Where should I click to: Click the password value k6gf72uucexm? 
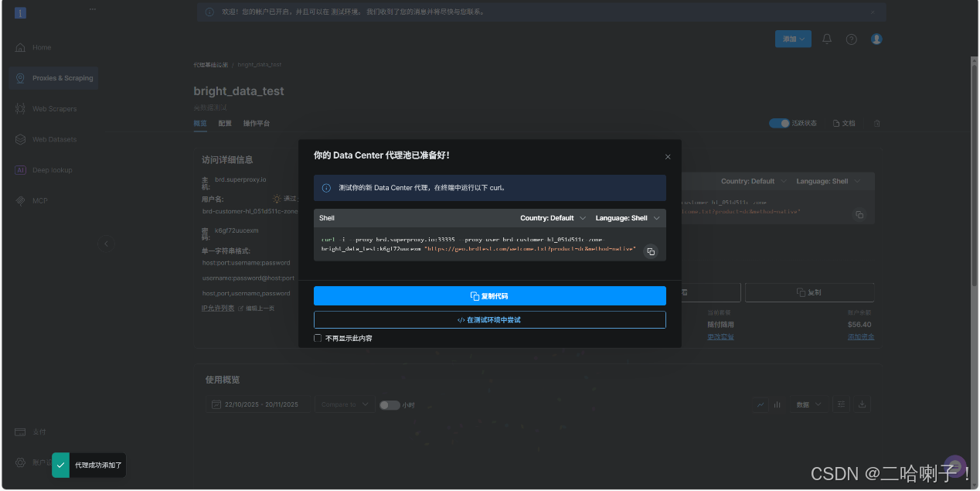[236, 230]
